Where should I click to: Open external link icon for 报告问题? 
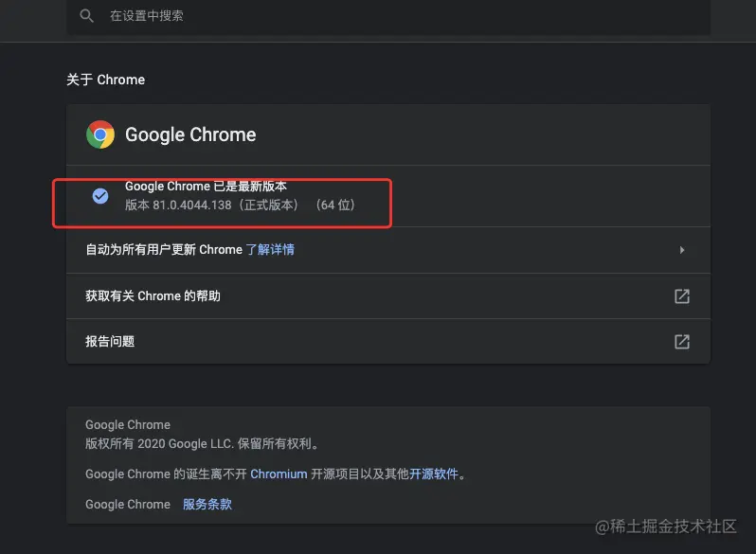682,341
